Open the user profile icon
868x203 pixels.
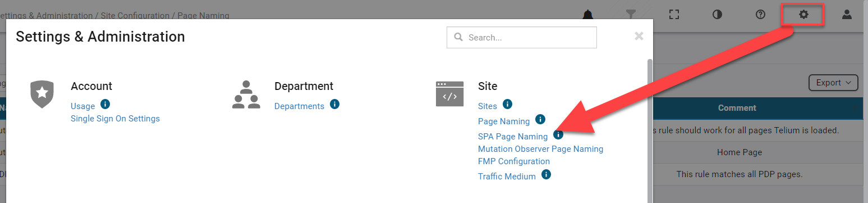click(847, 15)
